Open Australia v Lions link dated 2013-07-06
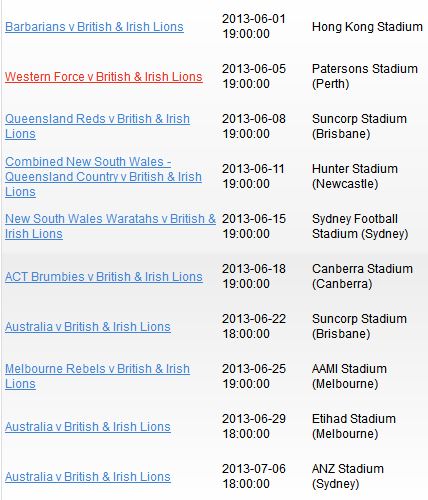The width and height of the screenshot is (428, 500). [88, 477]
